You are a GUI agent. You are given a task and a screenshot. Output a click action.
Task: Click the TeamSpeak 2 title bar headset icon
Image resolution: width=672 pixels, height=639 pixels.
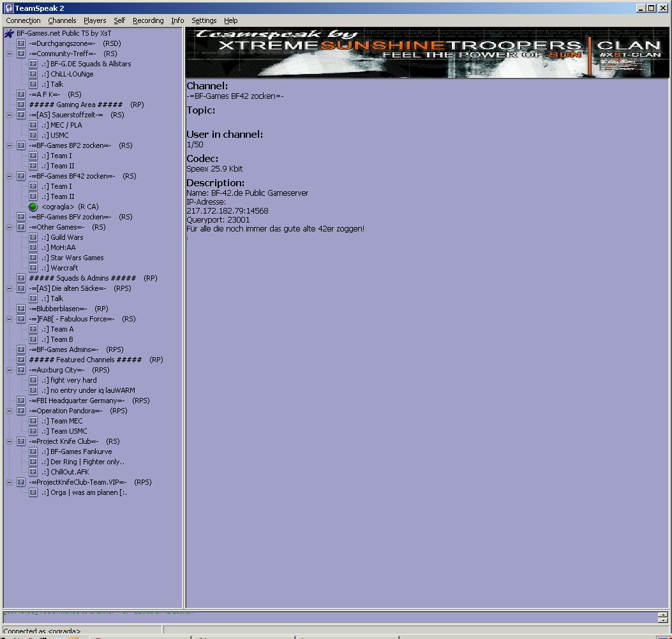pos(8,8)
